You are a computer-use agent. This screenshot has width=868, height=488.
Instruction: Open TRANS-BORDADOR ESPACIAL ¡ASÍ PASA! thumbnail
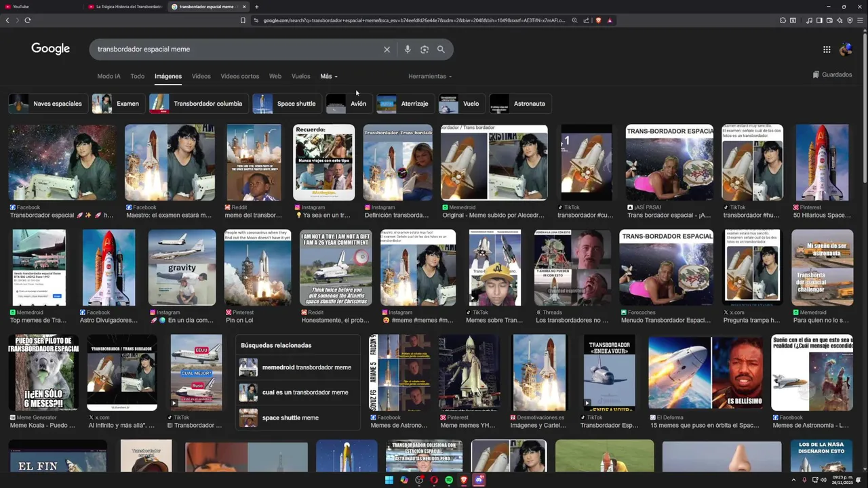[669, 163]
